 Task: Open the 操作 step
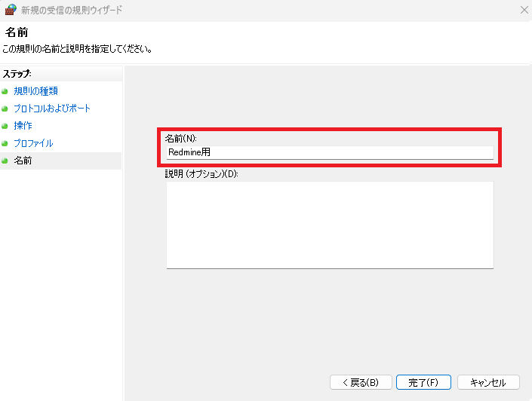(23, 126)
